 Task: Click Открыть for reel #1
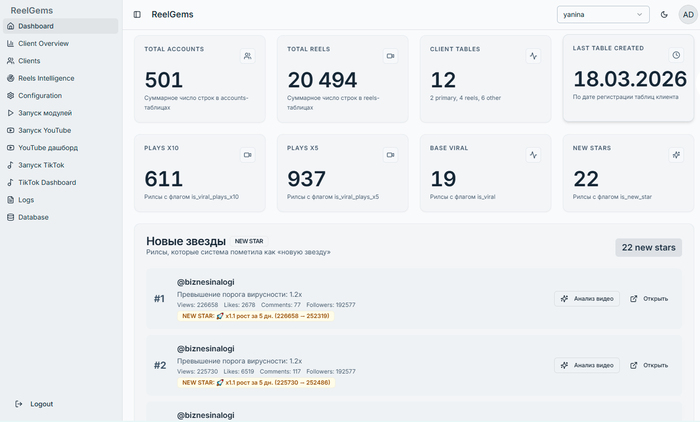[649, 299]
